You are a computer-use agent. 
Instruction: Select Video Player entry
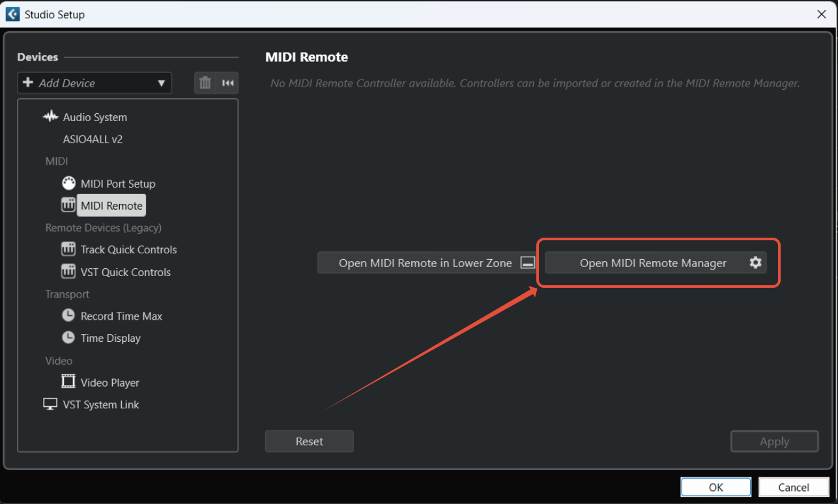click(110, 382)
